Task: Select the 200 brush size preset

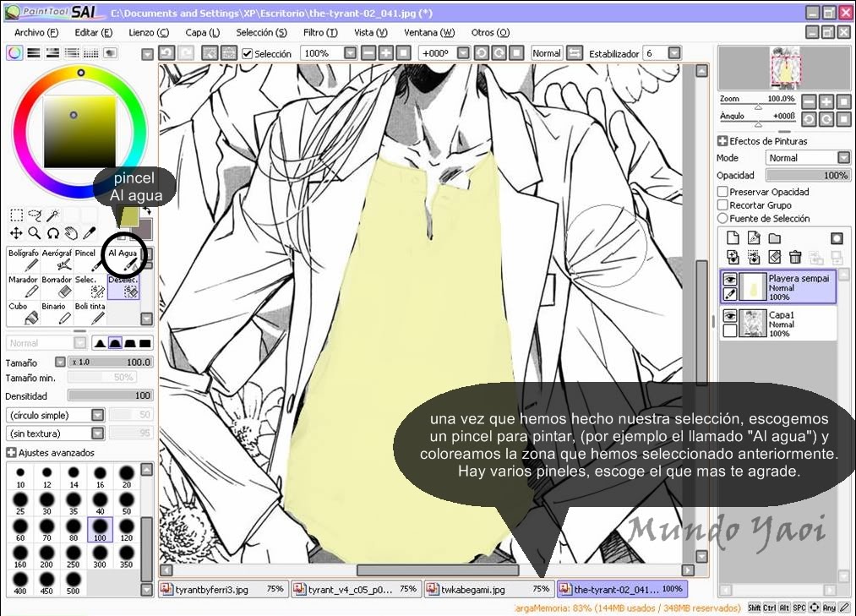Action: 47,557
